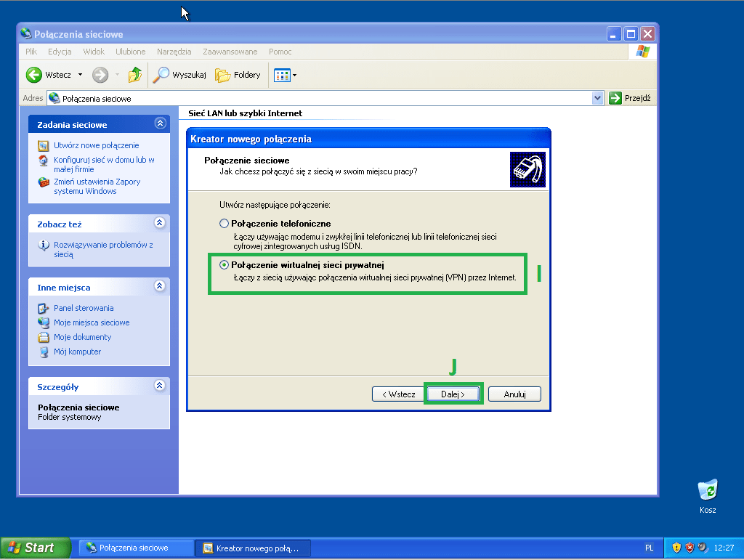Click the taskbar clock 12:27
This screenshot has height=560, width=744.
(x=724, y=548)
